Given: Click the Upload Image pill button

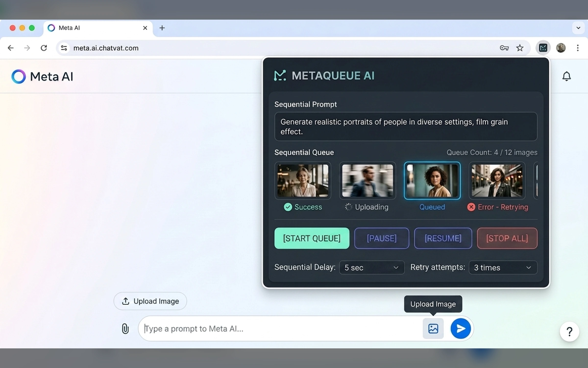Looking at the screenshot, I should coord(150,301).
